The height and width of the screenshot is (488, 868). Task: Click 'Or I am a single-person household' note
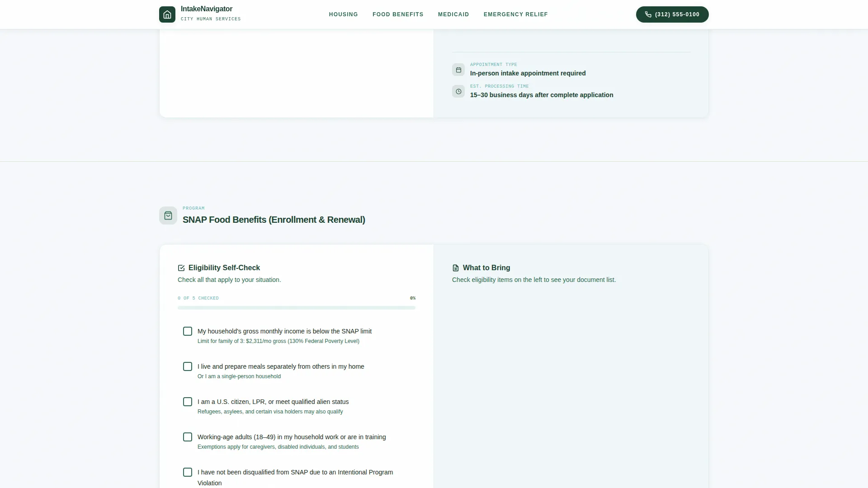239,376
